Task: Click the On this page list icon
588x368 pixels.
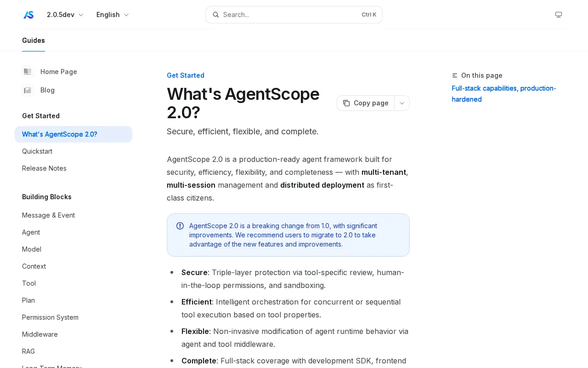Action: click(455, 75)
